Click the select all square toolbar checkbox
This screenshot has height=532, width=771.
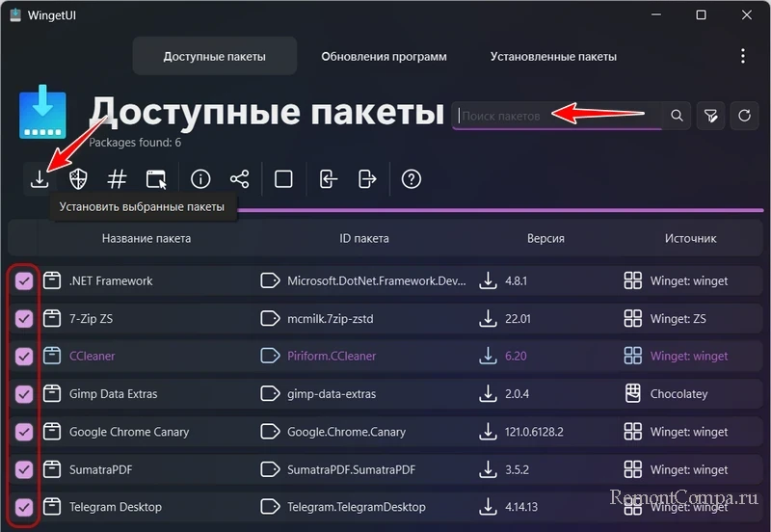pos(283,179)
